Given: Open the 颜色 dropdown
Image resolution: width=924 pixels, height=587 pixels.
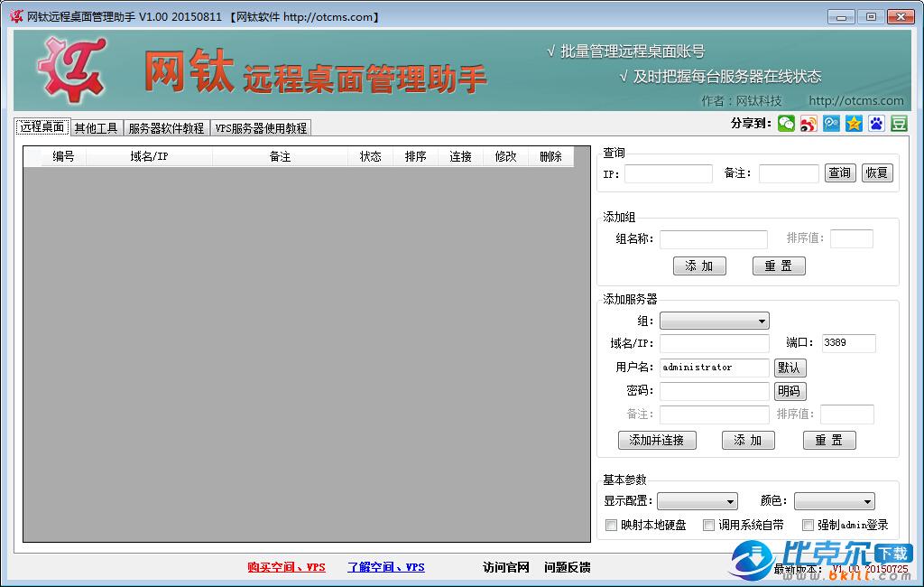Looking at the screenshot, I should [x=834, y=501].
